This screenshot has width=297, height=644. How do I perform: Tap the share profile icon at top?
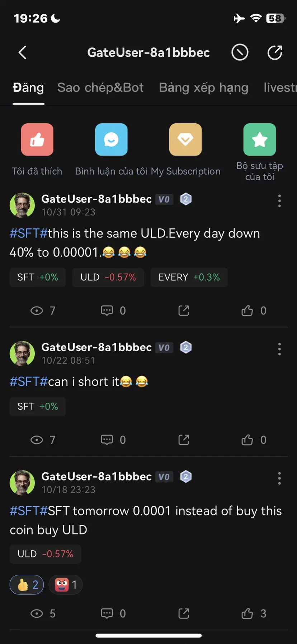(275, 52)
